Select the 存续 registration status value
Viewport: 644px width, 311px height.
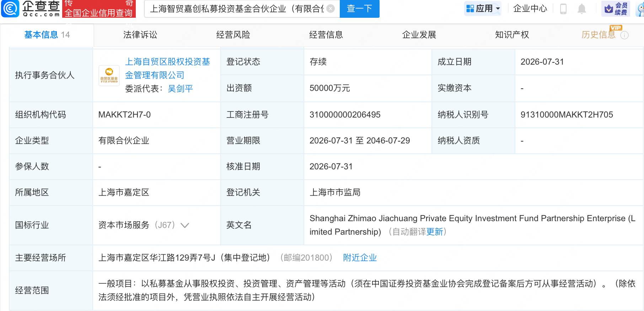click(318, 62)
